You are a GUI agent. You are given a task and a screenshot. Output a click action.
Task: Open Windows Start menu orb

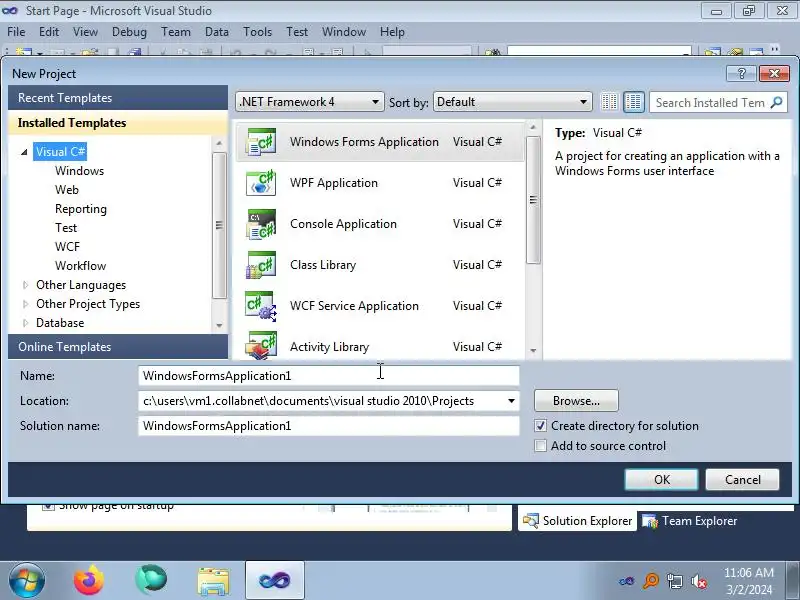pyautogui.click(x=26, y=580)
